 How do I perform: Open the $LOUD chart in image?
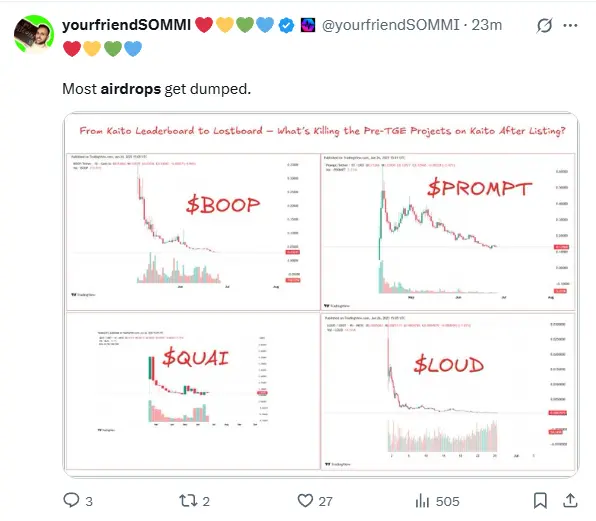(448, 391)
